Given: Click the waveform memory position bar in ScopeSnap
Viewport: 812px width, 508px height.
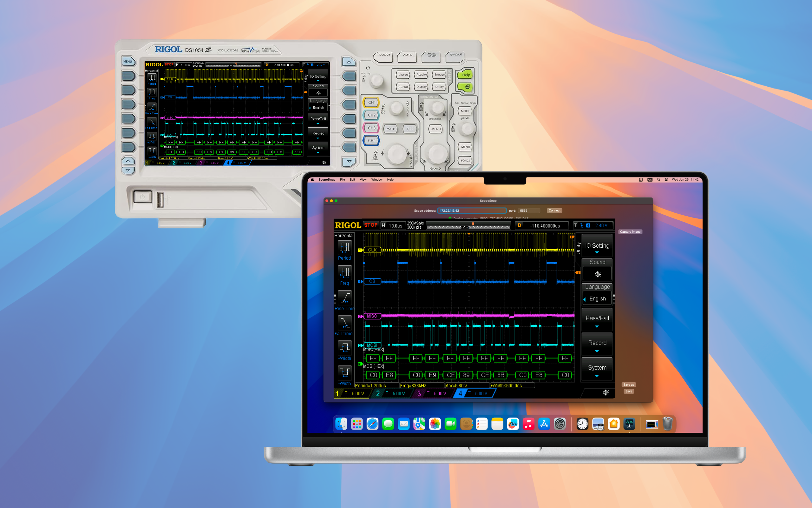Looking at the screenshot, I should pos(468,225).
